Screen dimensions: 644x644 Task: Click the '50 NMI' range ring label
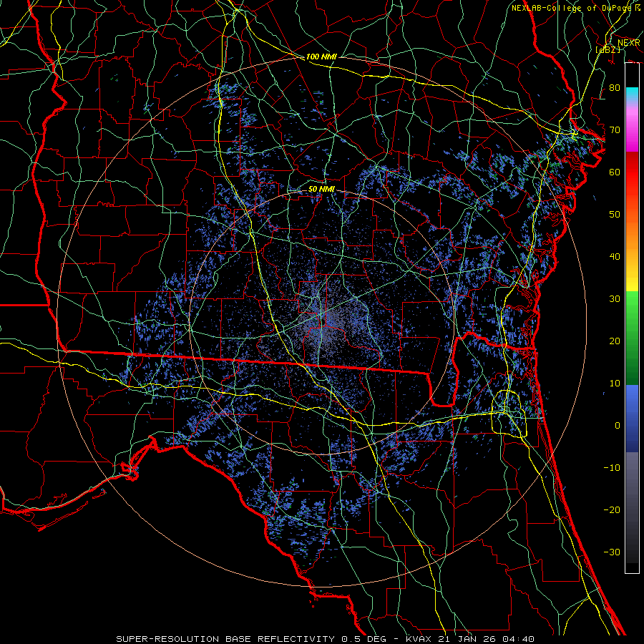click(321, 190)
